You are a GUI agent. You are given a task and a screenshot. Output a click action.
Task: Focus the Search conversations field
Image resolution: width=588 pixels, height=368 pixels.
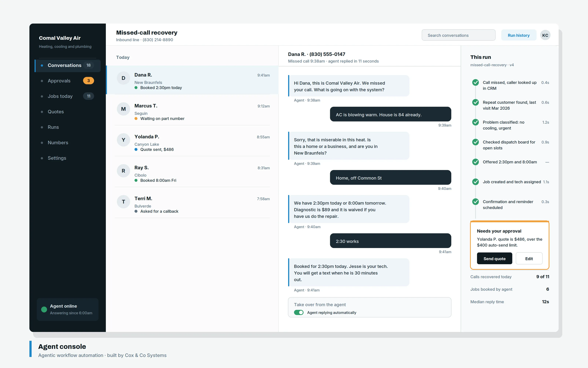coord(458,35)
